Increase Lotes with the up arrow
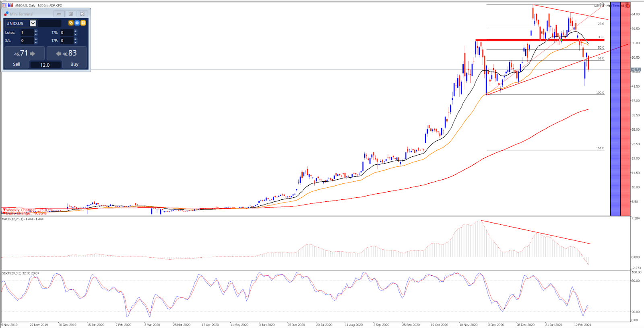 point(36,31)
